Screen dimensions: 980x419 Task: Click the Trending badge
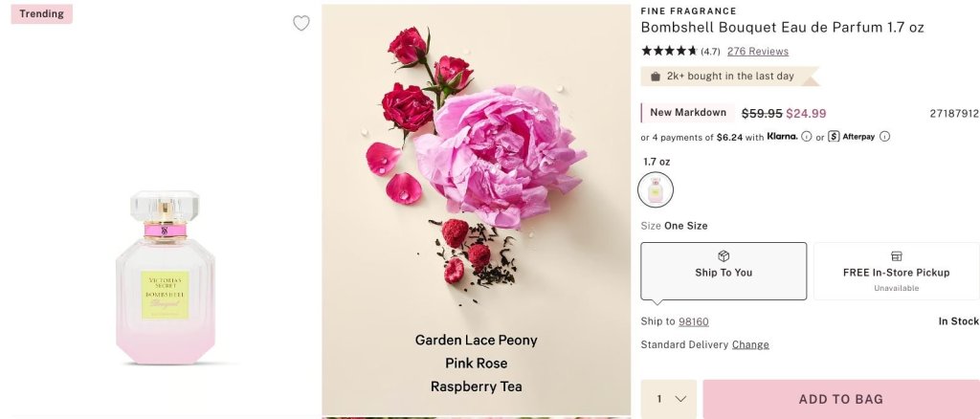(x=42, y=13)
